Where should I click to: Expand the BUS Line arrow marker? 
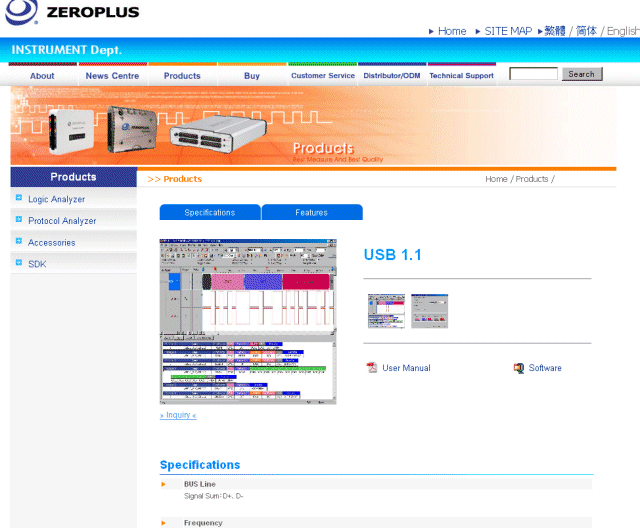[x=164, y=484]
